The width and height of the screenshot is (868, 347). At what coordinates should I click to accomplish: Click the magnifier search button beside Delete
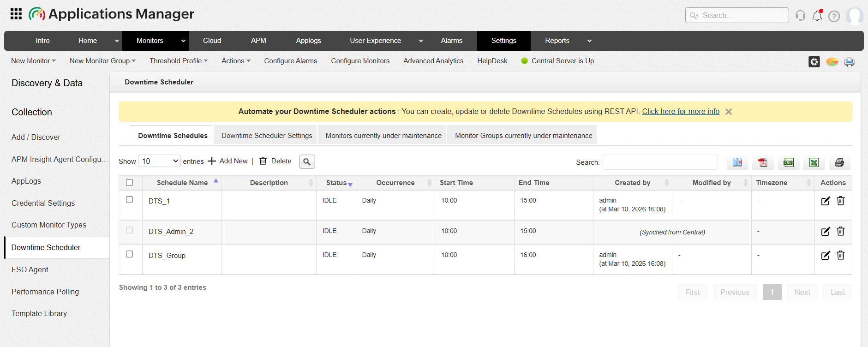point(307,162)
